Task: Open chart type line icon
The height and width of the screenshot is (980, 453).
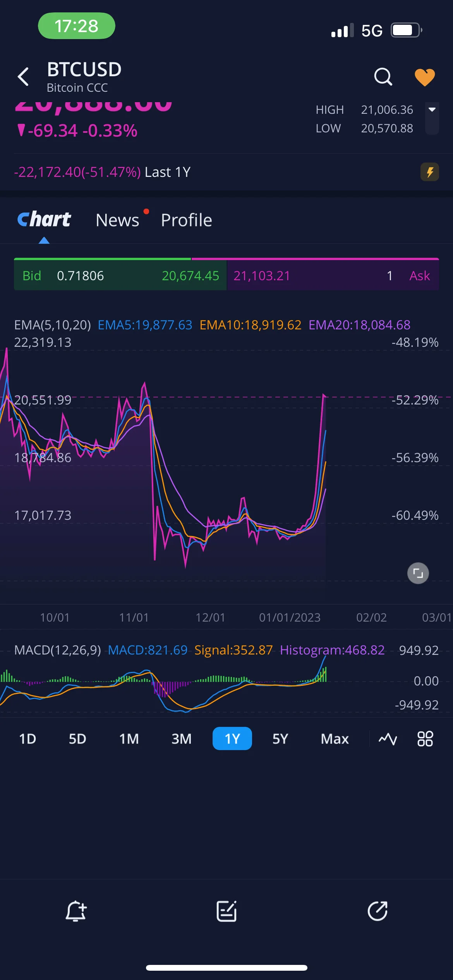Action: coord(388,739)
